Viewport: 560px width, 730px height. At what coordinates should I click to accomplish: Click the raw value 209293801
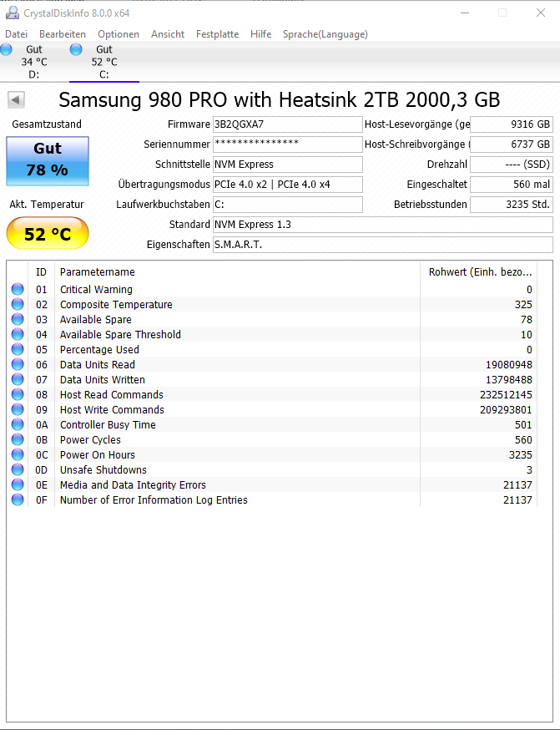tap(506, 410)
